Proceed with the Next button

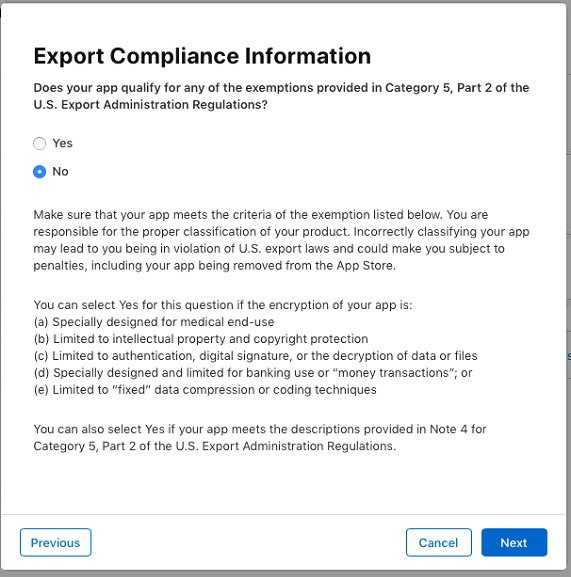tap(514, 542)
